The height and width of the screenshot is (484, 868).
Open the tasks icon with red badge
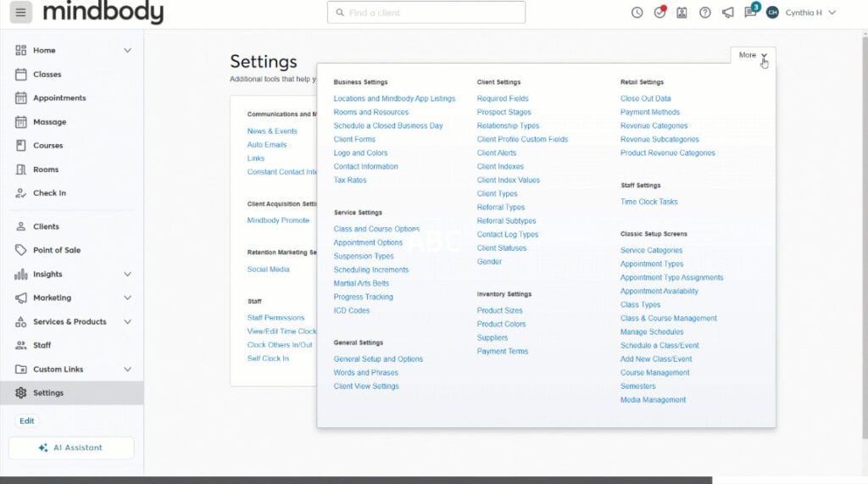659,12
